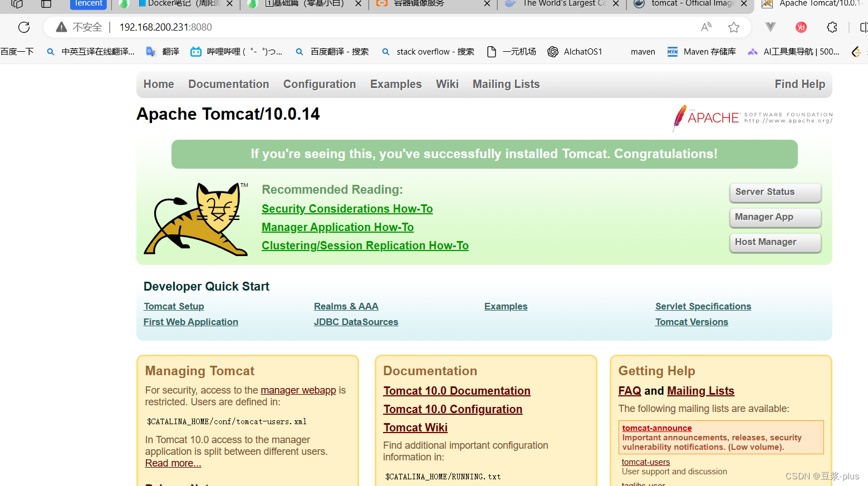The height and width of the screenshot is (486, 868).
Task: Click Find Help in the navigation bar
Action: coord(800,84)
